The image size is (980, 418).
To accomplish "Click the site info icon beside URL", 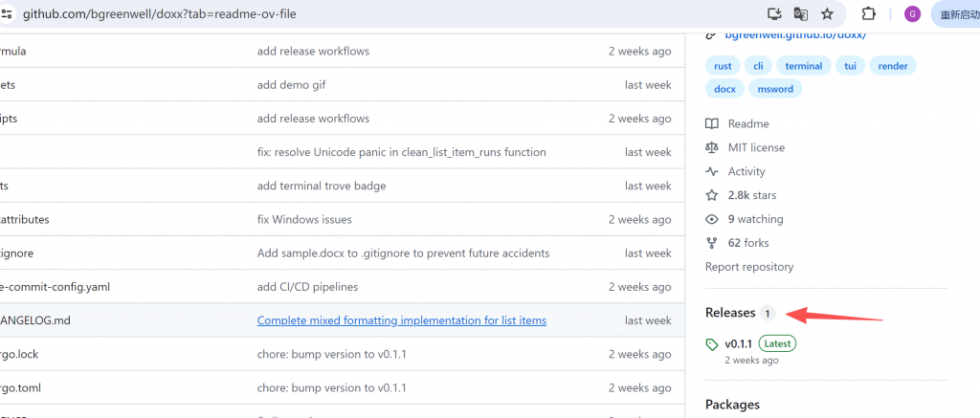I will 8,14.
